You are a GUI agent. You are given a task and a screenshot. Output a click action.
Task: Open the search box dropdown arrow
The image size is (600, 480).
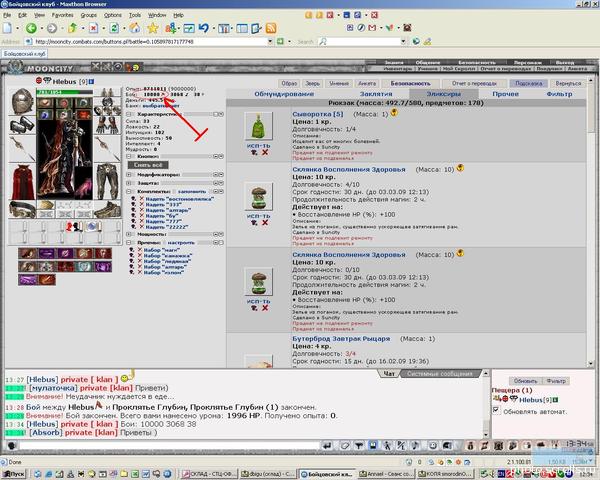[x=403, y=41]
